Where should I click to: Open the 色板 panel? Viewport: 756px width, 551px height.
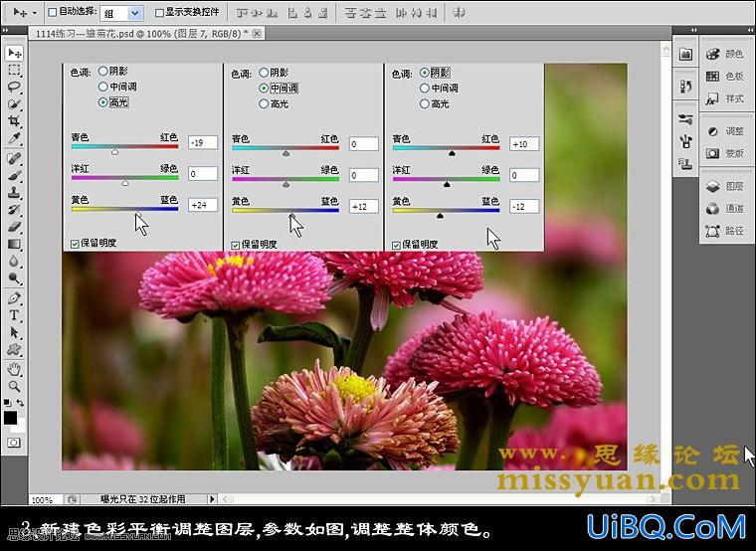pyautogui.click(x=726, y=77)
